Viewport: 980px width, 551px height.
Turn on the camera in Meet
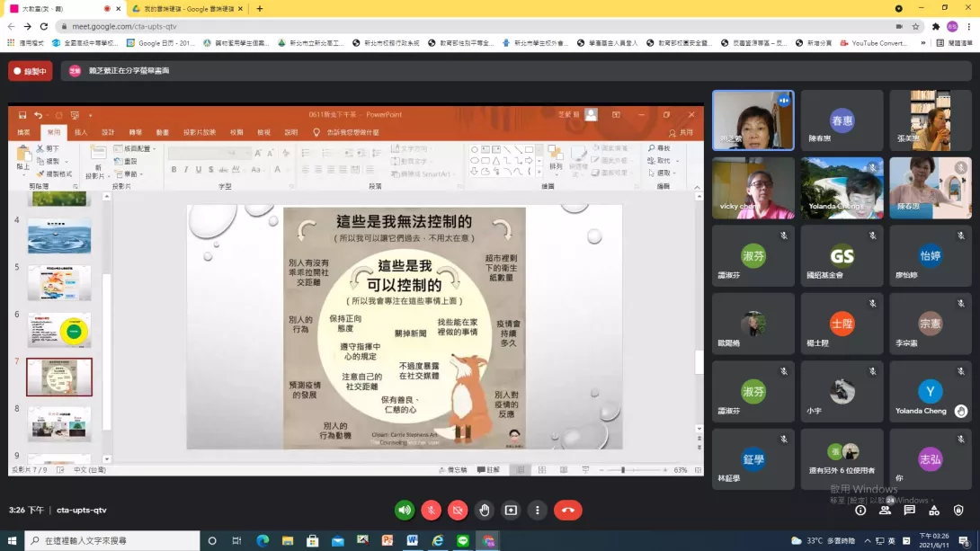[x=458, y=511]
